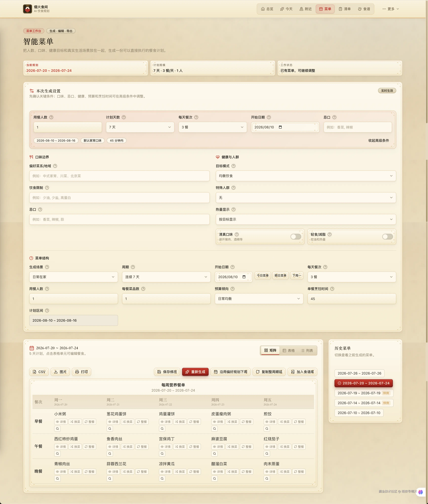
Task: Add menu via 加入食谱库 button
Action: coord(303,372)
